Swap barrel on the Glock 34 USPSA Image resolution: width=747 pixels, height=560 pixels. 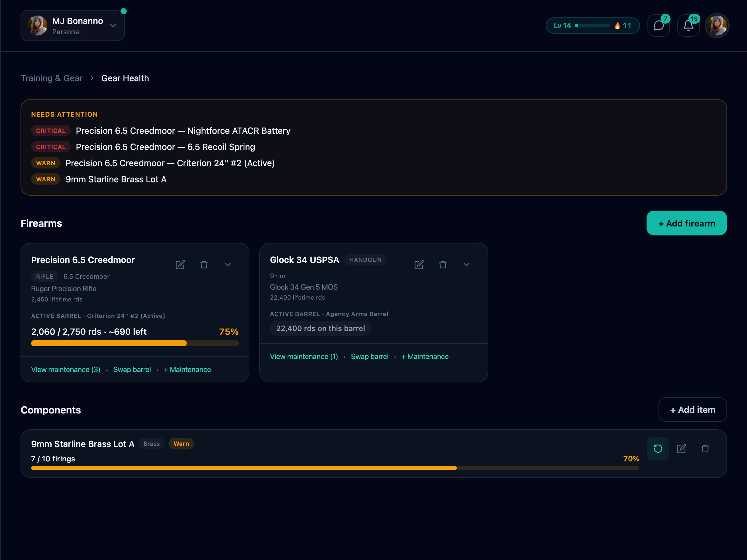(370, 357)
